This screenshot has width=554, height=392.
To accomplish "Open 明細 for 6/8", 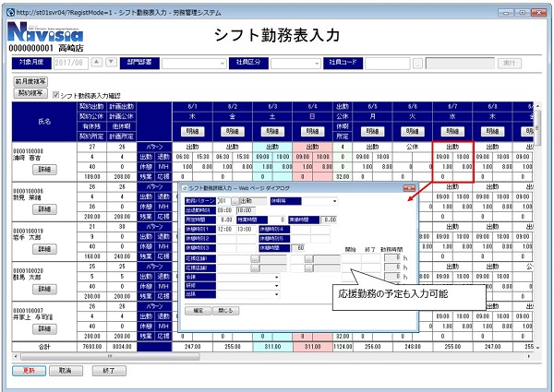I will 492,132.
